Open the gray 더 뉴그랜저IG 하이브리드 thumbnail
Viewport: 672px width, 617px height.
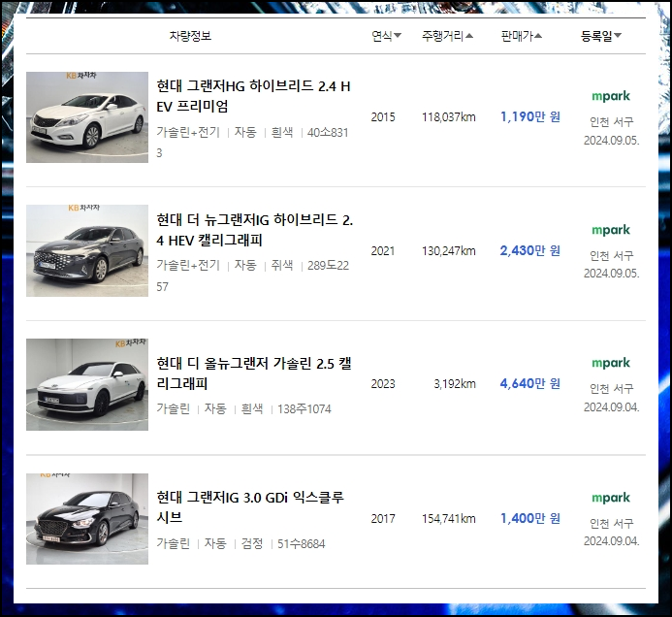[x=87, y=250]
